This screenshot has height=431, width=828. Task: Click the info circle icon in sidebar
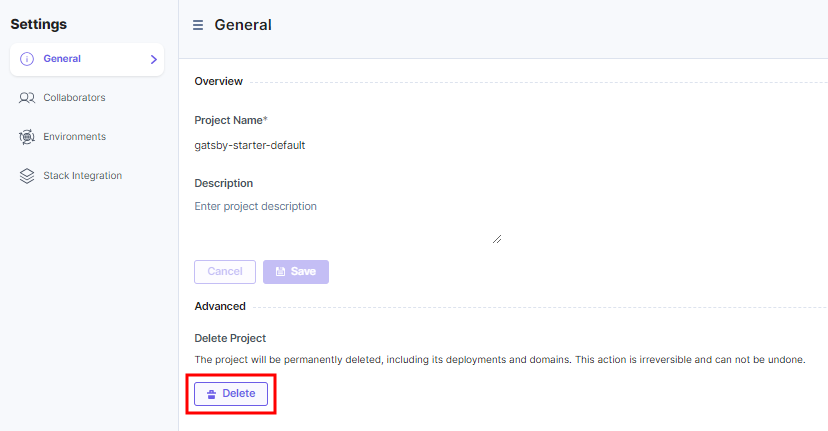pos(27,59)
